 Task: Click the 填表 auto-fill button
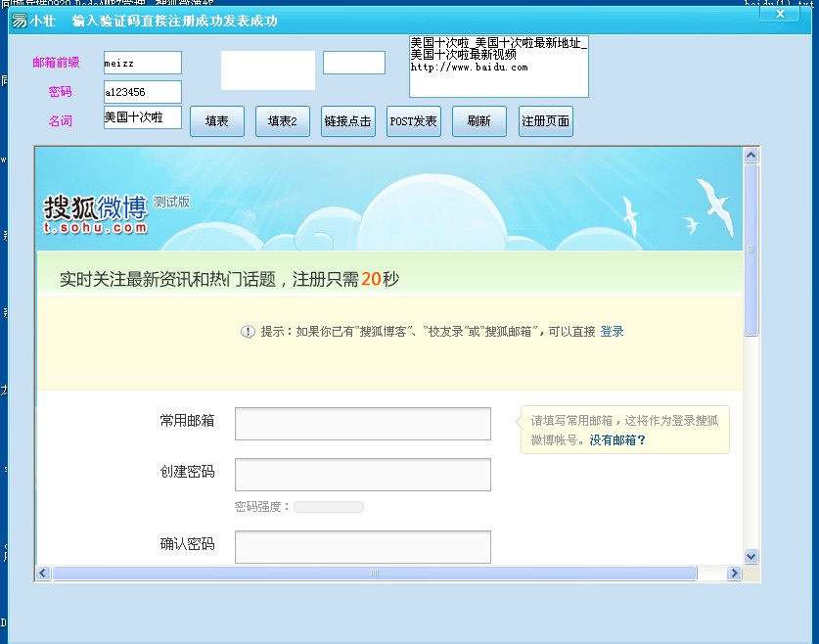click(216, 121)
